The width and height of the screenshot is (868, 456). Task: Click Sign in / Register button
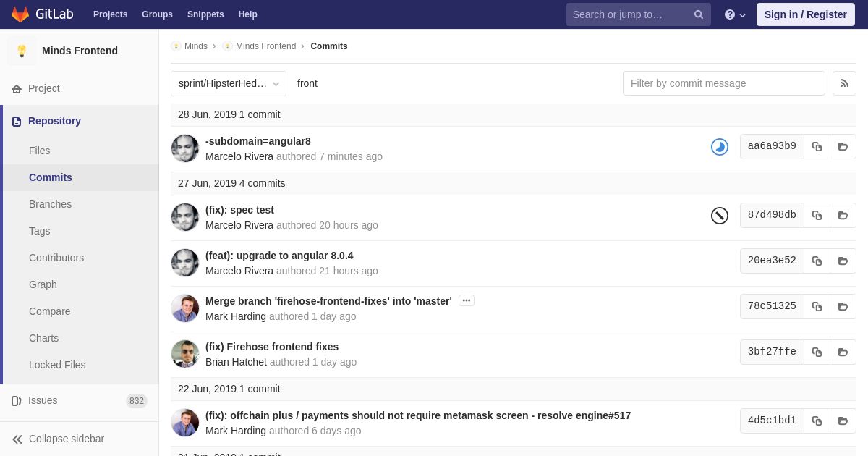806,14
